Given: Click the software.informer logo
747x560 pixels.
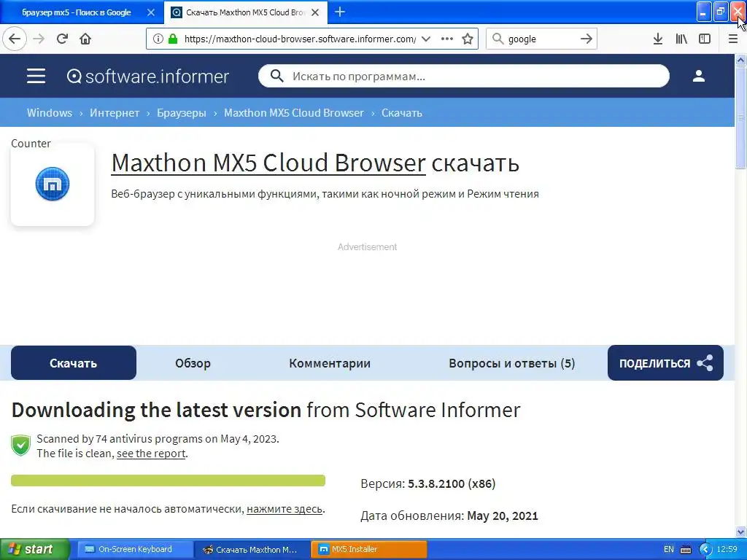Looking at the screenshot, I should 147,76.
